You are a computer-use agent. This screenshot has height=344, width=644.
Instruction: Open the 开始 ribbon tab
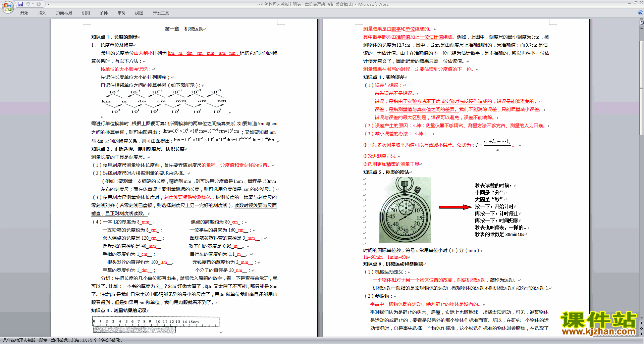click(x=24, y=13)
